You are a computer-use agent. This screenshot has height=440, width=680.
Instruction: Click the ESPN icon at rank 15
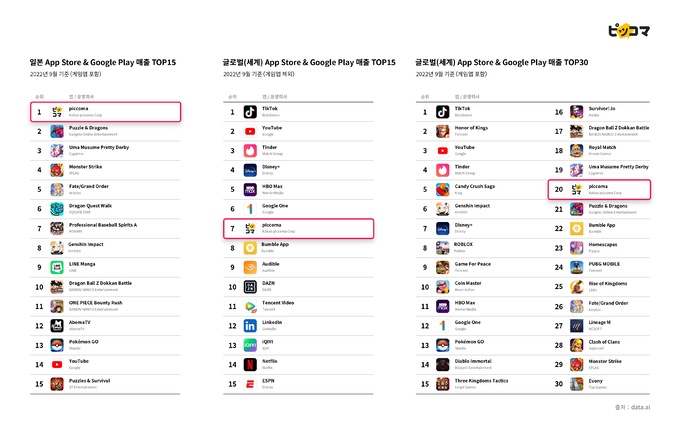point(250,384)
